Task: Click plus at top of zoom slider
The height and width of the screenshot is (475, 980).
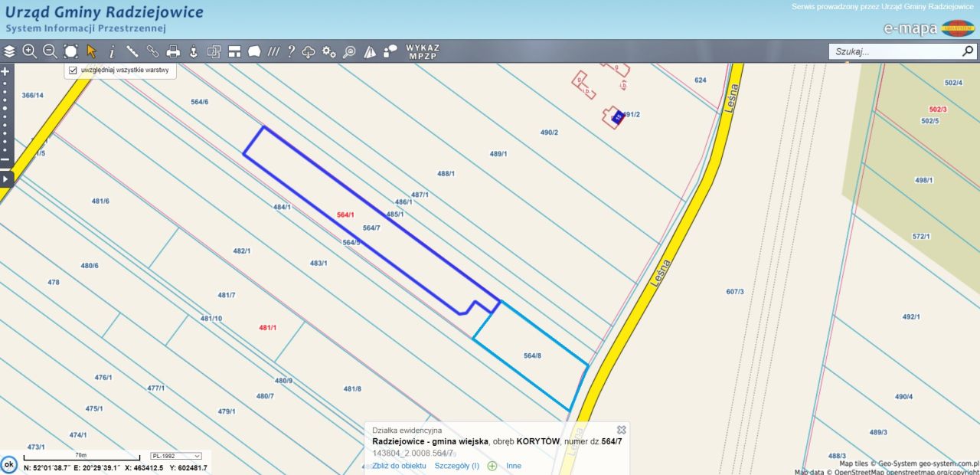Action: point(5,71)
